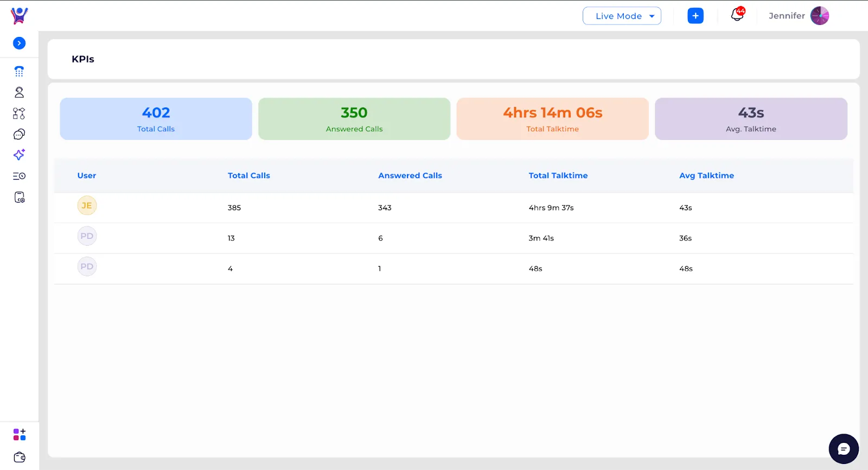Click the 402 Total Calls card
The height and width of the screenshot is (470, 868).
[x=156, y=119]
